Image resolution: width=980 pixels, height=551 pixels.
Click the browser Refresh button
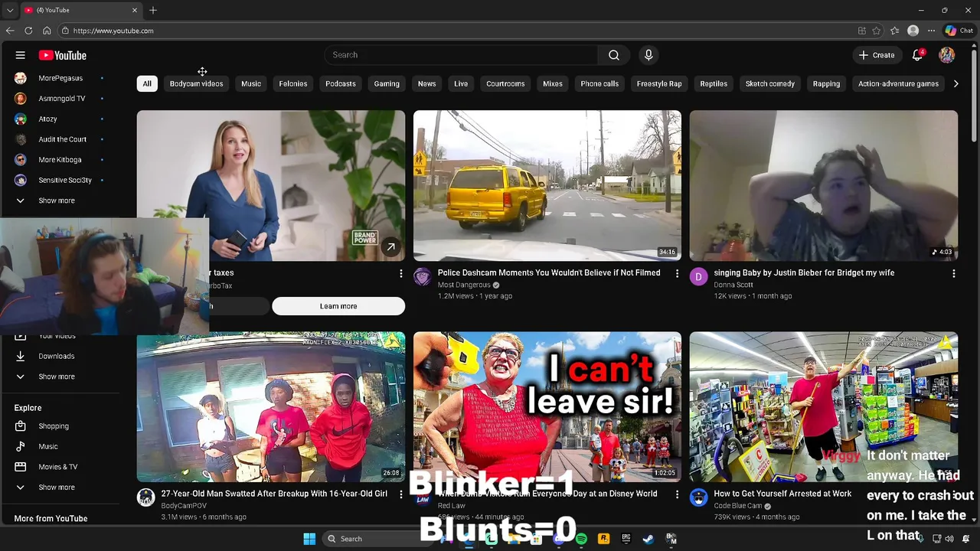[28, 31]
